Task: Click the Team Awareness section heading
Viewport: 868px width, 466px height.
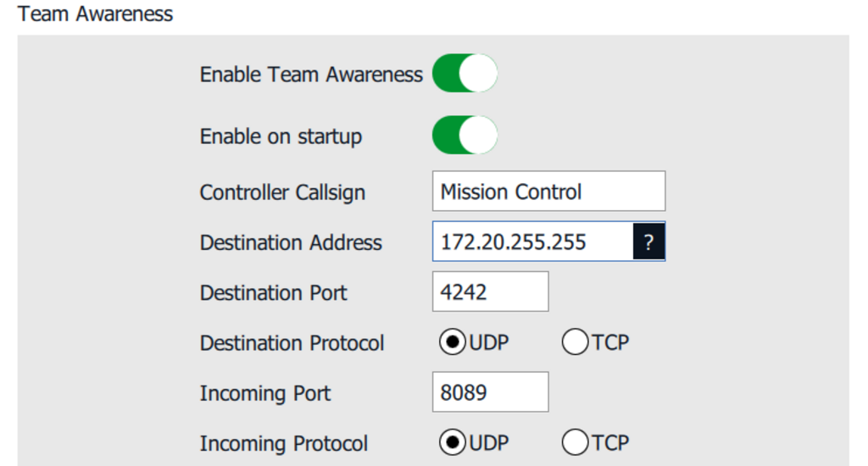Action: coord(95,14)
